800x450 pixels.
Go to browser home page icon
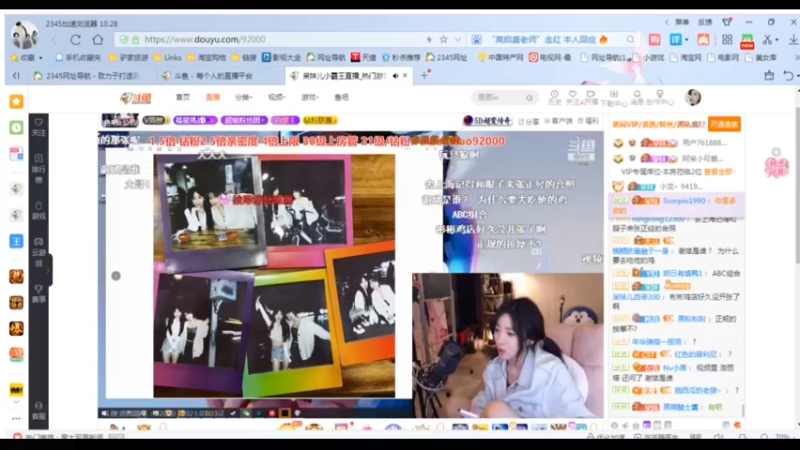point(97,39)
